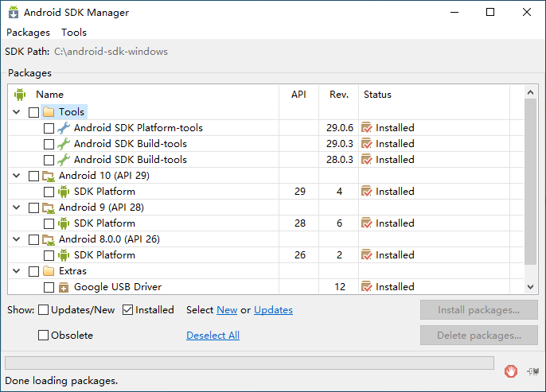The height and width of the screenshot is (392, 546).
Task: Click installed status icon for Platform-tools row
Action: (x=367, y=128)
